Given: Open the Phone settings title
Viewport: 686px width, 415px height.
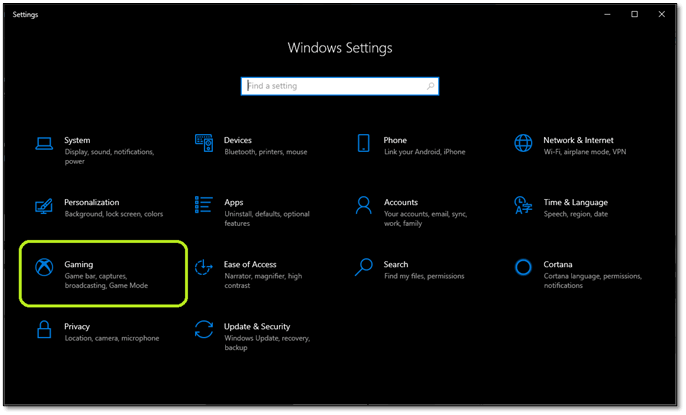Looking at the screenshot, I should click(395, 140).
